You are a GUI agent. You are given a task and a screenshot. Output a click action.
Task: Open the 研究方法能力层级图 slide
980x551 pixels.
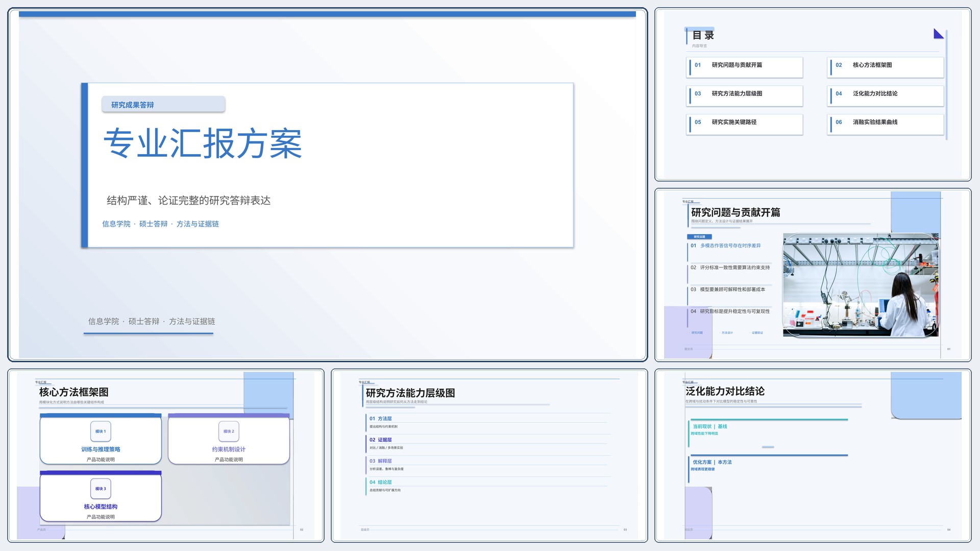489,456
